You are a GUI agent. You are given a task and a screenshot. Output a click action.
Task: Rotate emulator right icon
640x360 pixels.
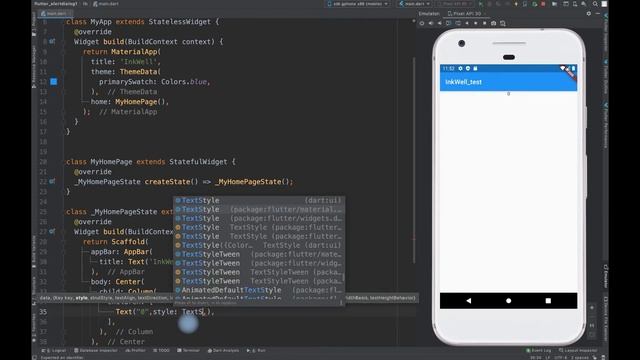tap(458, 23)
